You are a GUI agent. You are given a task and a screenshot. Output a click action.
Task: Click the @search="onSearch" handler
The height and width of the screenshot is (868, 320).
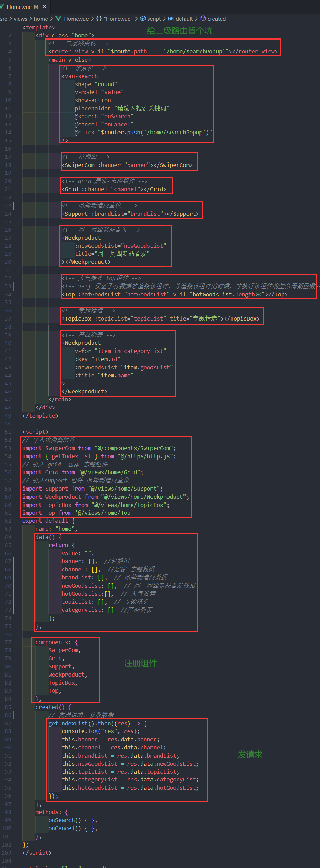[x=104, y=116]
